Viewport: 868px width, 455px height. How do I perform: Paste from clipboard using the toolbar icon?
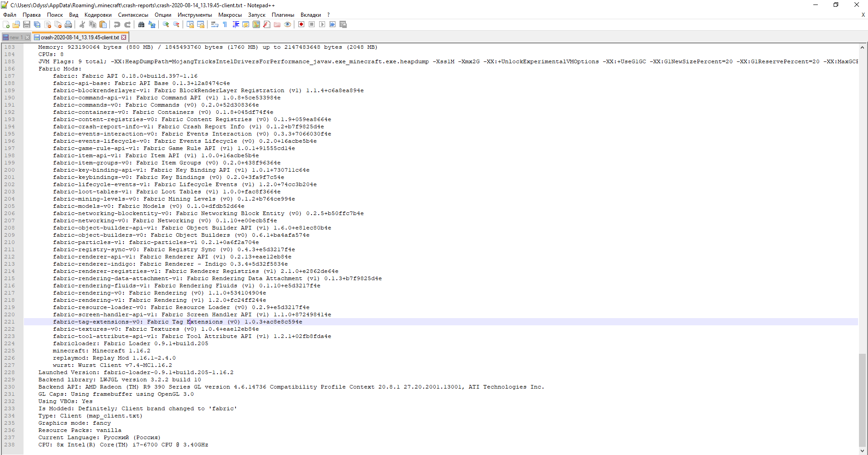click(x=103, y=24)
